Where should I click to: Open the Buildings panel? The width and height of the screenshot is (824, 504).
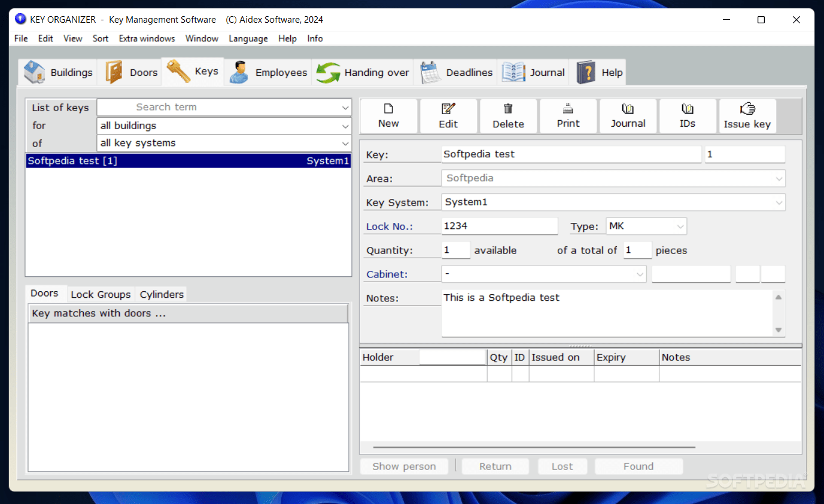click(57, 72)
